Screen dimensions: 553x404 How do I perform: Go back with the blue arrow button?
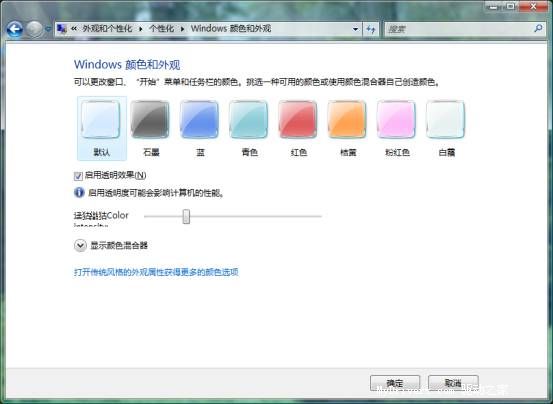[15, 29]
